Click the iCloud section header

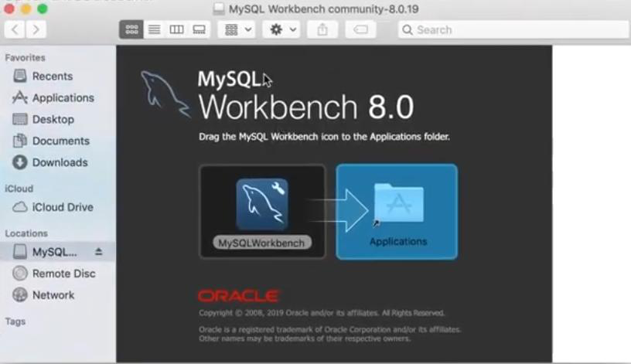coord(19,189)
